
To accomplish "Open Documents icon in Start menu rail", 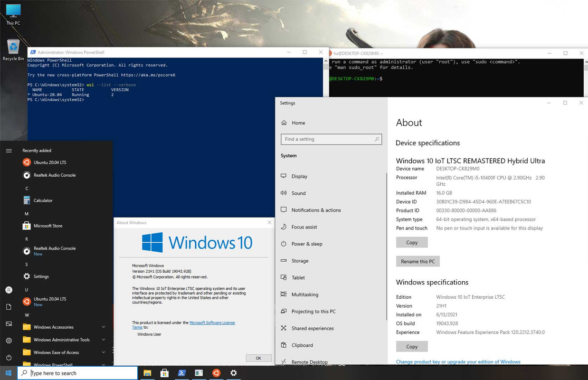I will pos(9,307).
